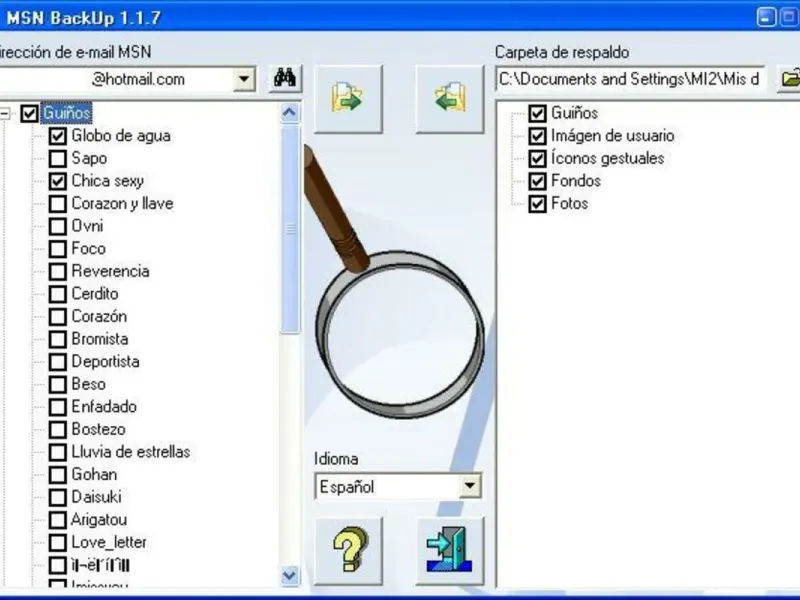
Task: Check the Sapo checkbox
Action: (58, 159)
